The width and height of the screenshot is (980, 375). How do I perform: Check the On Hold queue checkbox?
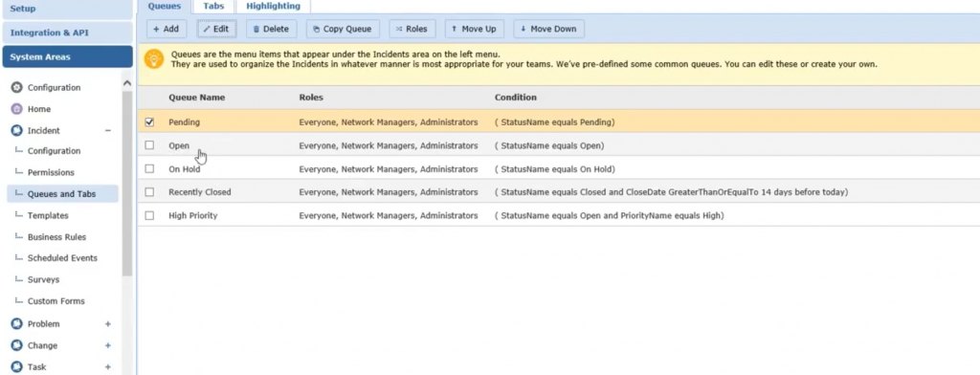[149, 168]
